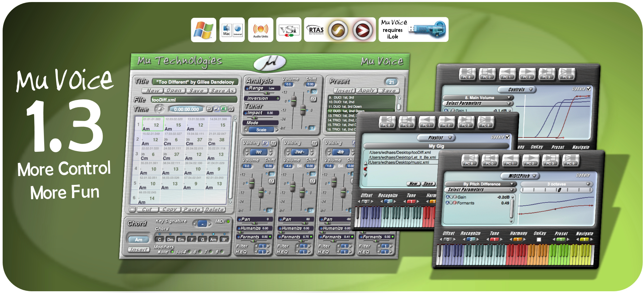Click the VST format logo badge
This screenshot has width=644, height=293.
289,30
